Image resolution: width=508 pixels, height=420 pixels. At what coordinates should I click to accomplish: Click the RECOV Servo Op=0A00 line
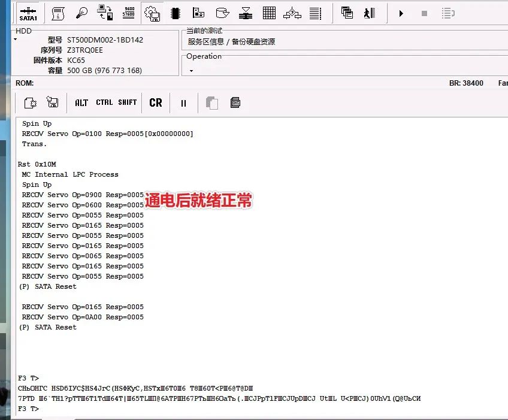pyautogui.click(x=83, y=317)
